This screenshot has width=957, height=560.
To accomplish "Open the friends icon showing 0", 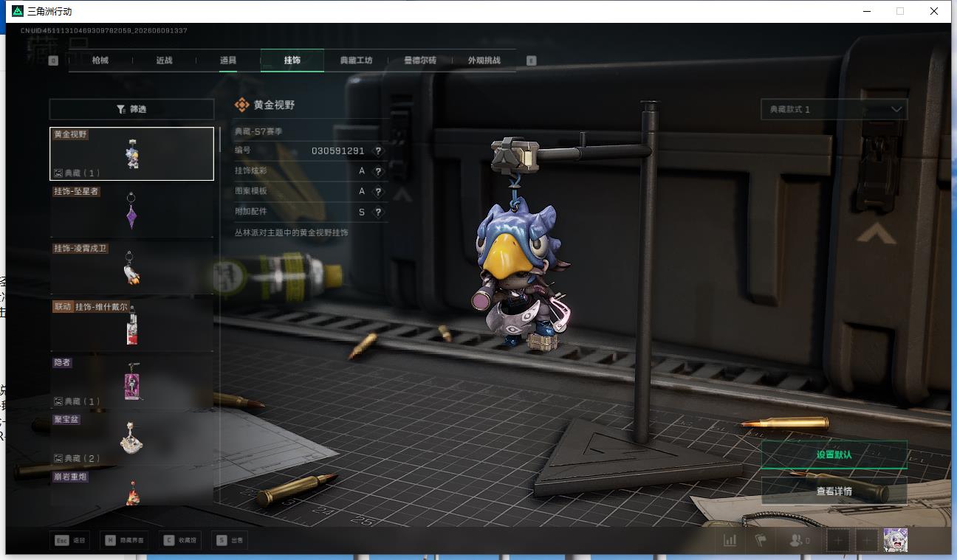I will click(799, 540).
